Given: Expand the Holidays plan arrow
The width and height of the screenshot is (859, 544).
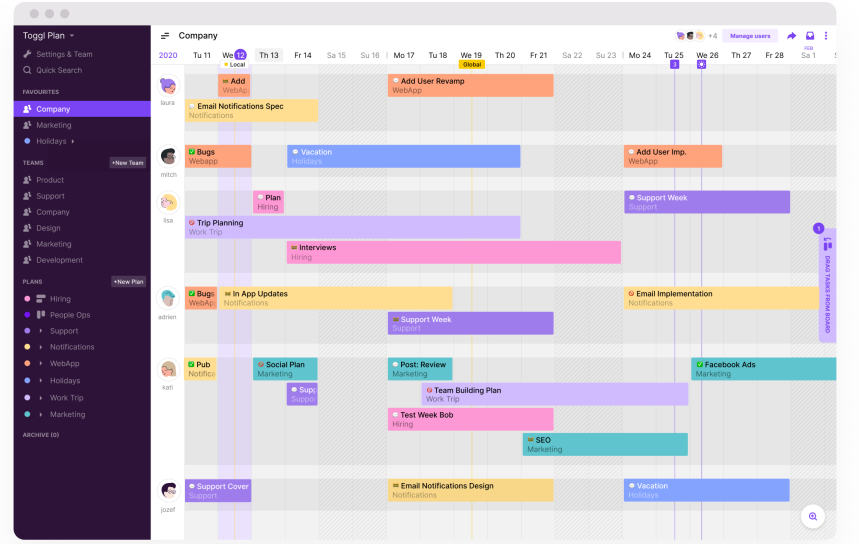Looking at the screenshot, I should click(41, 380).
